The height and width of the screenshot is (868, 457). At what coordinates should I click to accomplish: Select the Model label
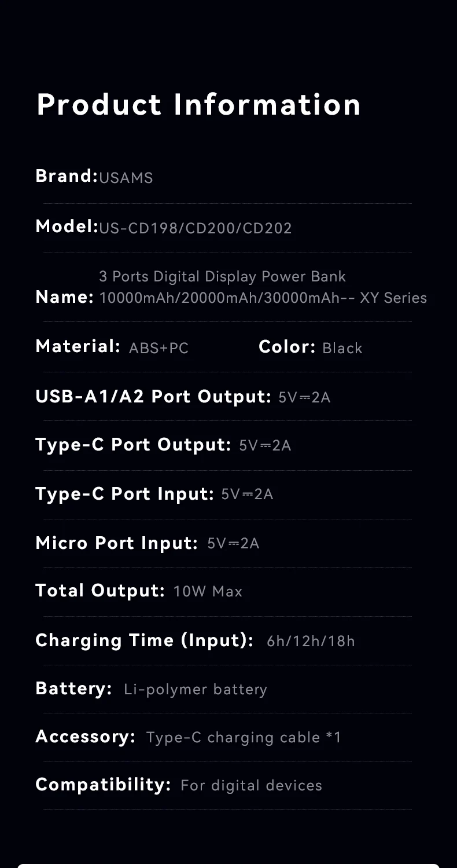[x=67, y=226]
